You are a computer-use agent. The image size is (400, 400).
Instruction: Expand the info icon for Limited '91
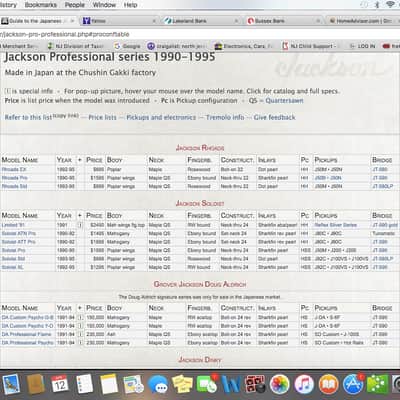[x=80, y=225]
